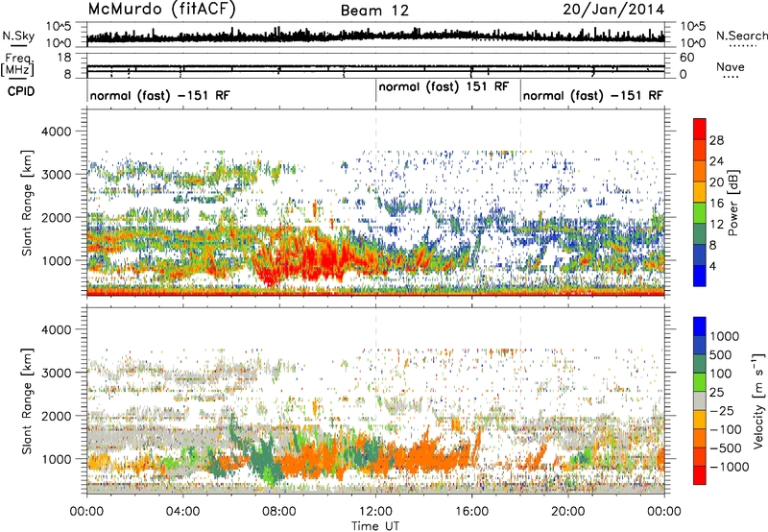This screenshot has width=768, height=532.
Task: Click the 25 velocity colorbar label
Action: [x=717, y=393]
